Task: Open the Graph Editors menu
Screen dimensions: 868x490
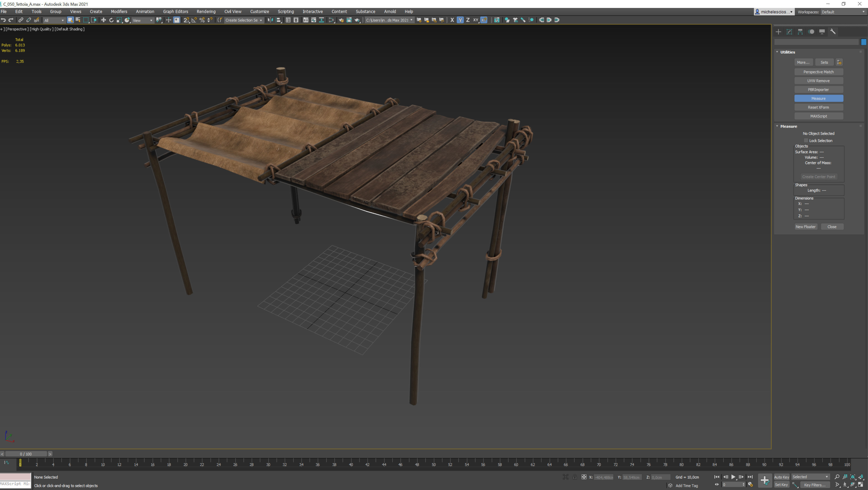Action: point(175,11)
